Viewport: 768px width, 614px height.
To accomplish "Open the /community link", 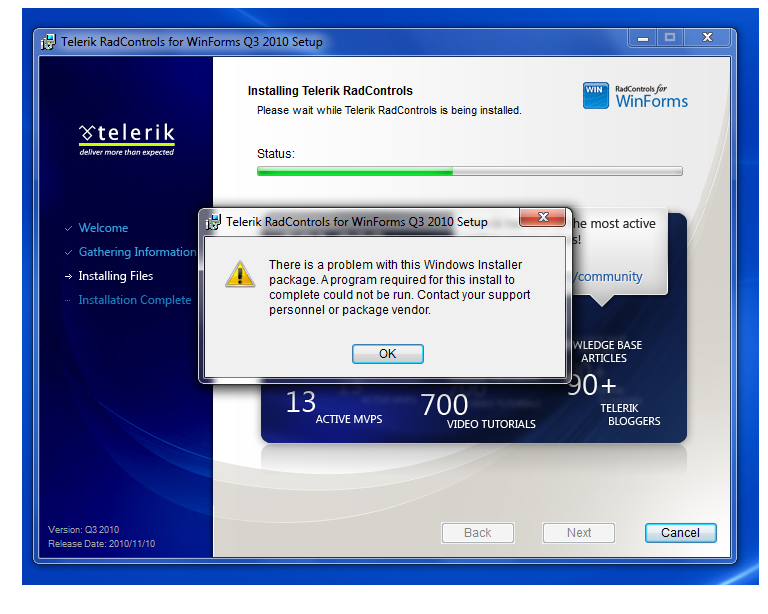I will pos(609,277).
